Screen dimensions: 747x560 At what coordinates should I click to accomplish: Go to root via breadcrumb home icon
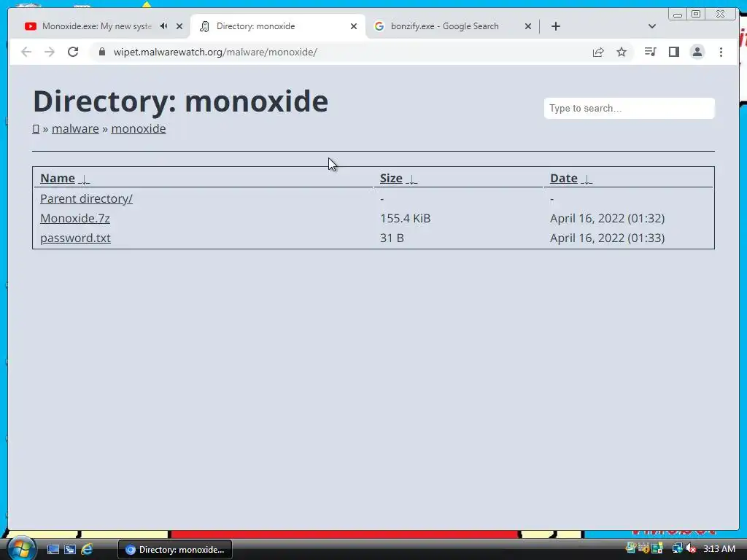click(x=36, y=128)
